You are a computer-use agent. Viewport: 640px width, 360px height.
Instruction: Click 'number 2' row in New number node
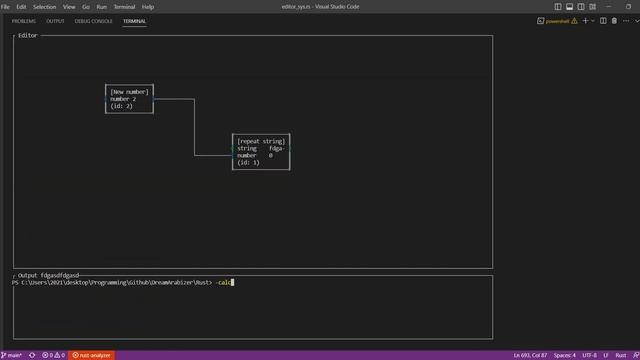[x=123, y=99]
